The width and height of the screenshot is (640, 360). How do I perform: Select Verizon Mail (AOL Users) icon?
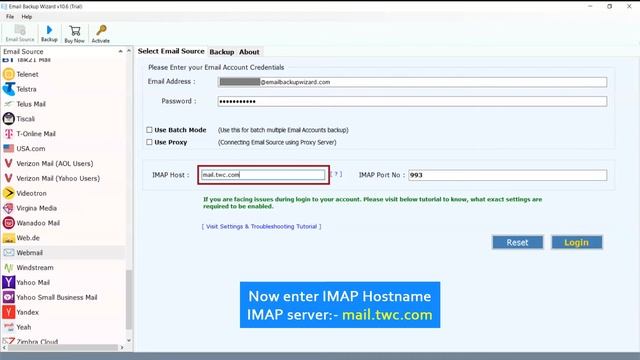click(9, 163)
